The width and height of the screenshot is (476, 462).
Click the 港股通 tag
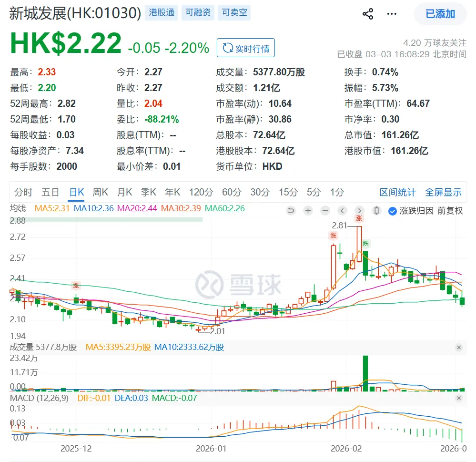click(162, 12)
